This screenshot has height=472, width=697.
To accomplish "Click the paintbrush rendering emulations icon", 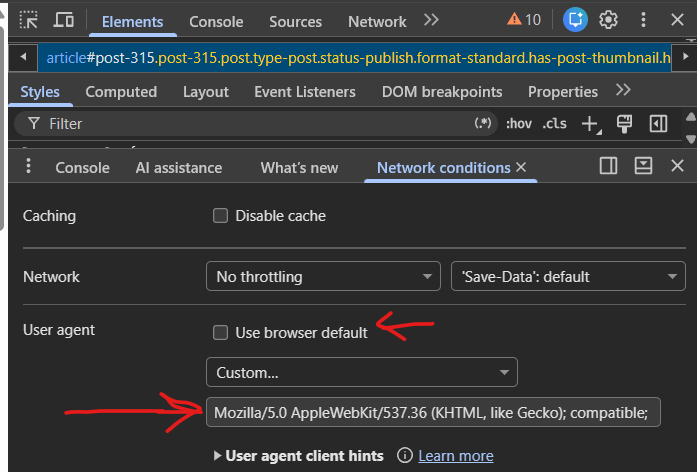I will pos(624,124).
